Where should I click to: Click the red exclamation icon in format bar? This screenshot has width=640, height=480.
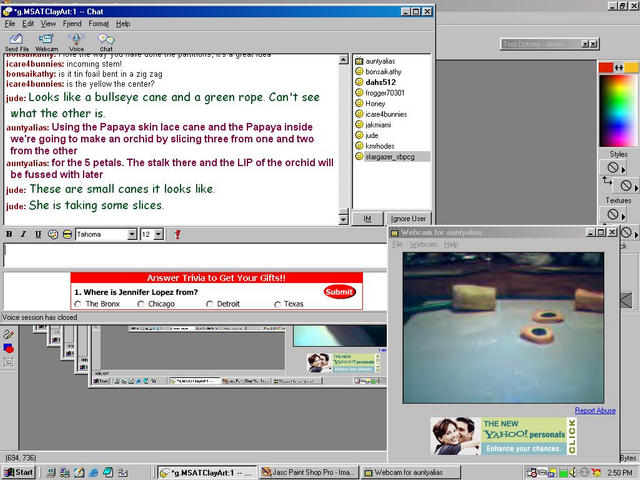click(177, 234)
